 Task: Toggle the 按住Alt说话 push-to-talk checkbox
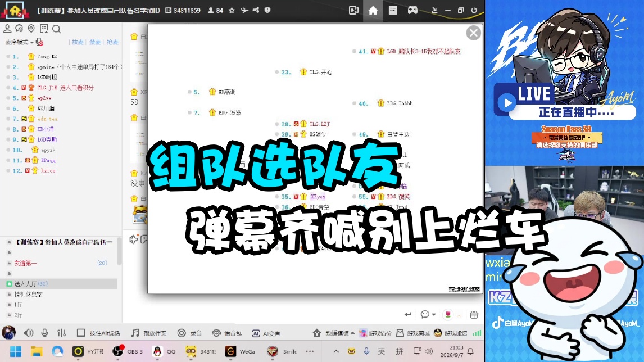(x=81, y=332)
